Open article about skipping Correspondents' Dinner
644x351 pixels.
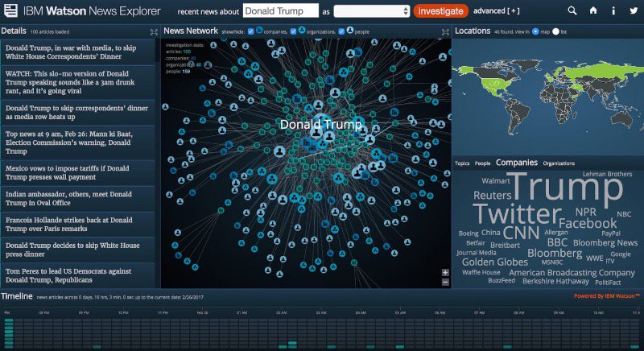pyautogui.click(x=77, y=52)
